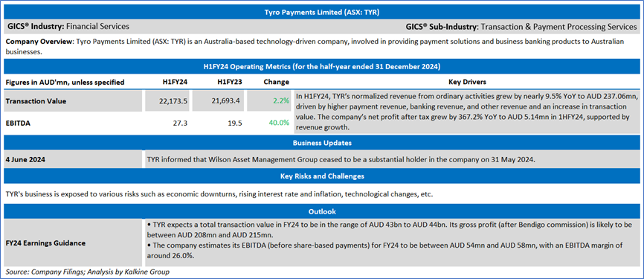The height and width of the screenshot is (279, 644).
Task: Select the 4 June 2024 date cell
Action: tap(25, 160)
